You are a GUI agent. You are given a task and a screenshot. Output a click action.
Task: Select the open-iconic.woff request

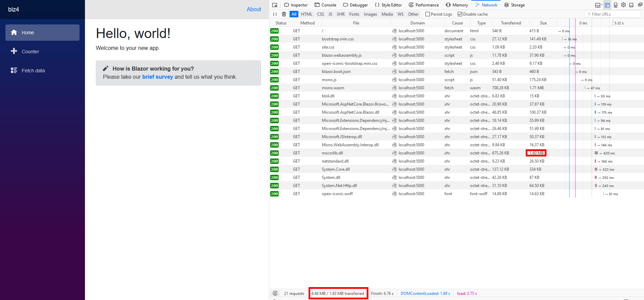[x=456, y=194]
